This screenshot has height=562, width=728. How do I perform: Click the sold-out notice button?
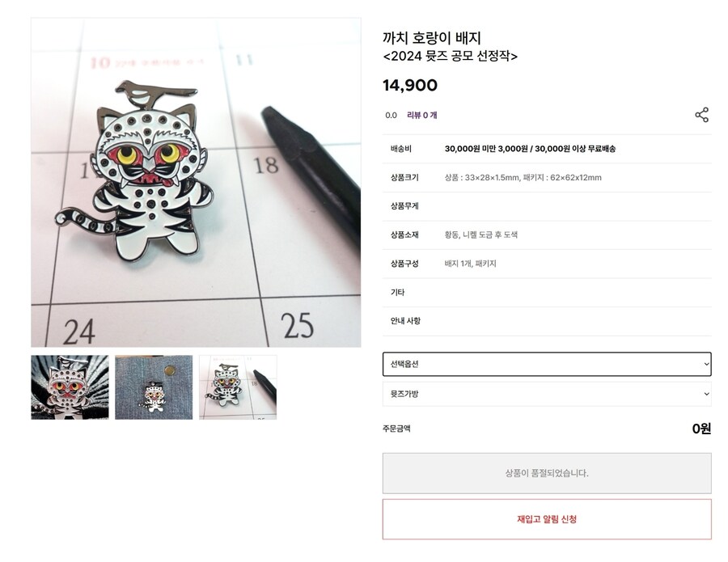(546, 473)
